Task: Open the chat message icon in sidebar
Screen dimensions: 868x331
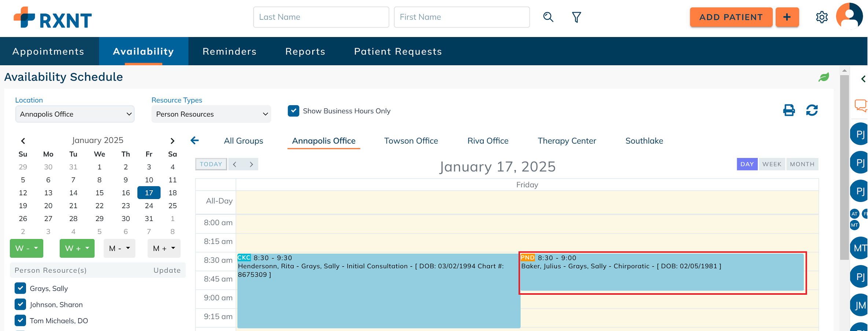Action: click(860, 106)
